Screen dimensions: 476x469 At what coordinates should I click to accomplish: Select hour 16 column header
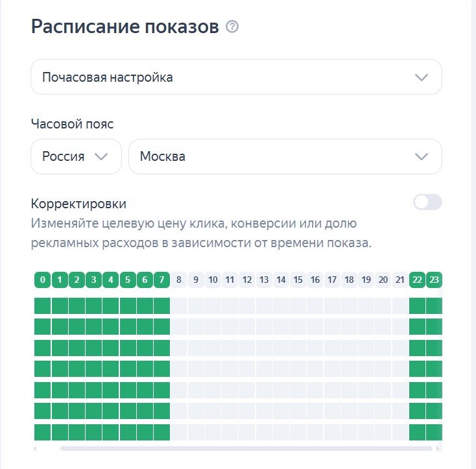click(315, 280)
